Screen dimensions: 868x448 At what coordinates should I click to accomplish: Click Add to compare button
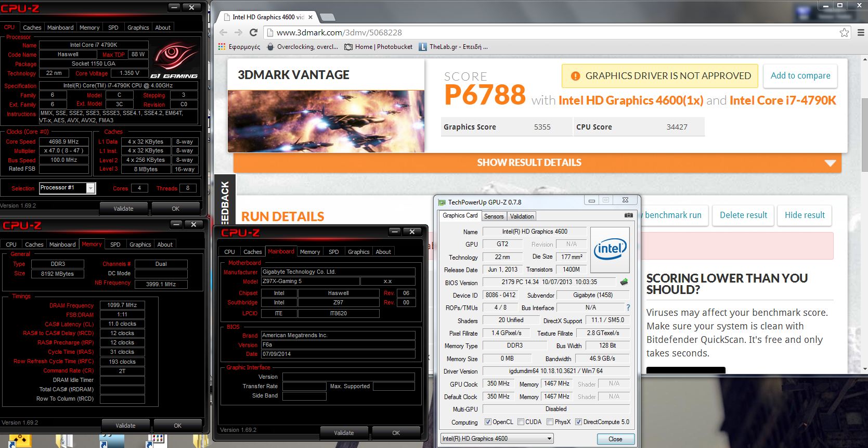800,76
